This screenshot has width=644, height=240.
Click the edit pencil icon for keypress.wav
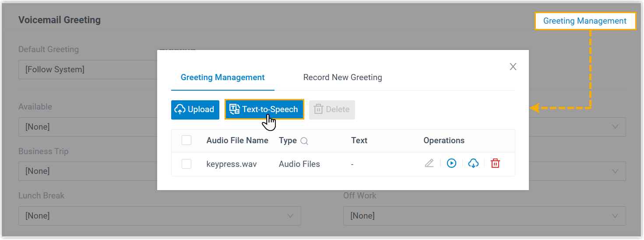coord(429,163)
